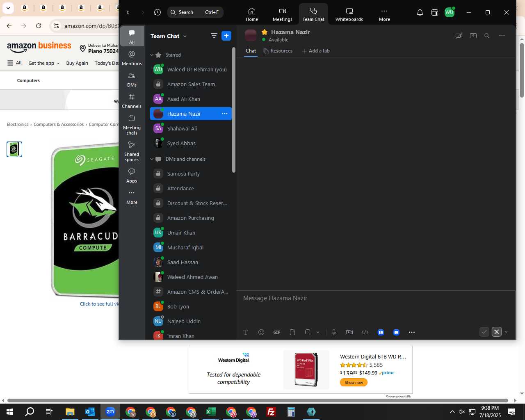525x420 pixels.
Task: Start a video meeting with Hazama Nazir
Action: pos(459,36)
